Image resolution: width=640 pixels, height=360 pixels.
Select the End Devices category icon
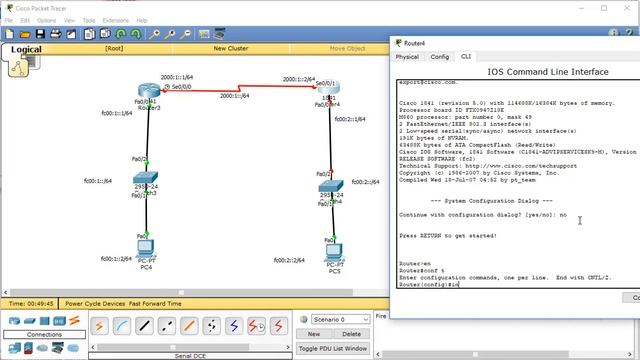click(14, 348)
